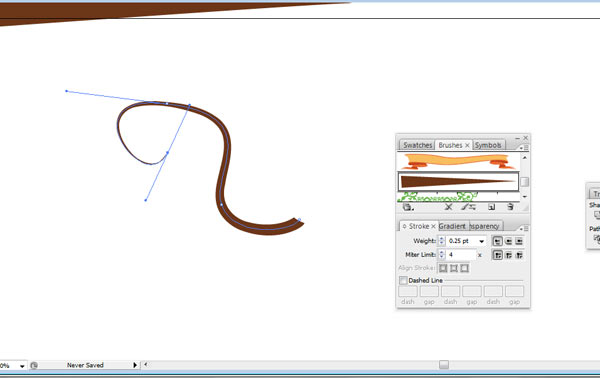The height and width of the screenshot is (378, 600).
Task: Click the horizontal scrollbar thumb
Action: coord(444,365)
